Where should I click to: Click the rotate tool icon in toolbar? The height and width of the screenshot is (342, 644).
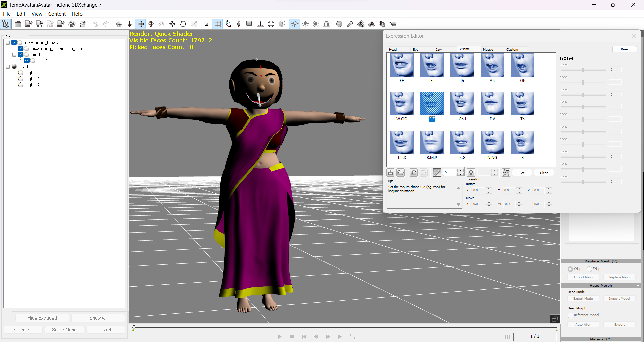183,24
